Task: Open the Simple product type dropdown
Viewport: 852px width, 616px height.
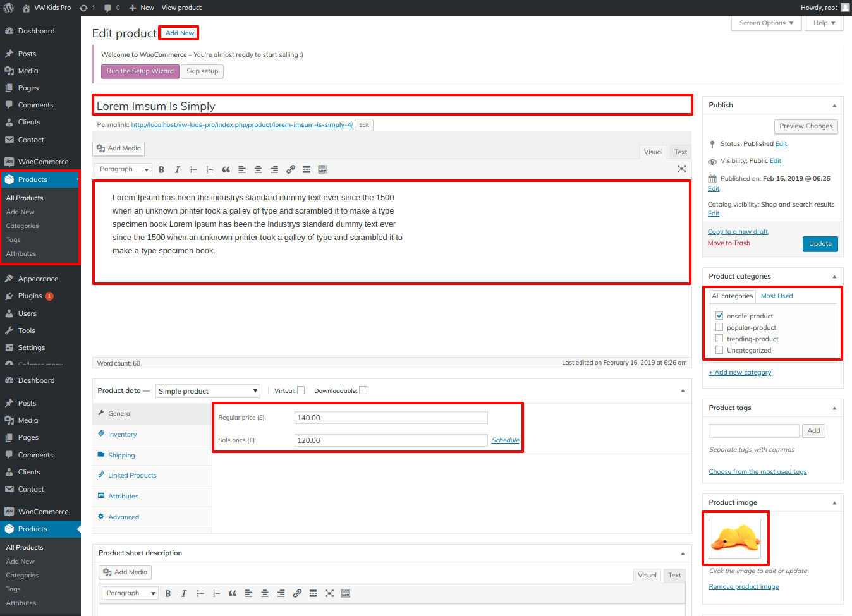Action: [208, 391]
